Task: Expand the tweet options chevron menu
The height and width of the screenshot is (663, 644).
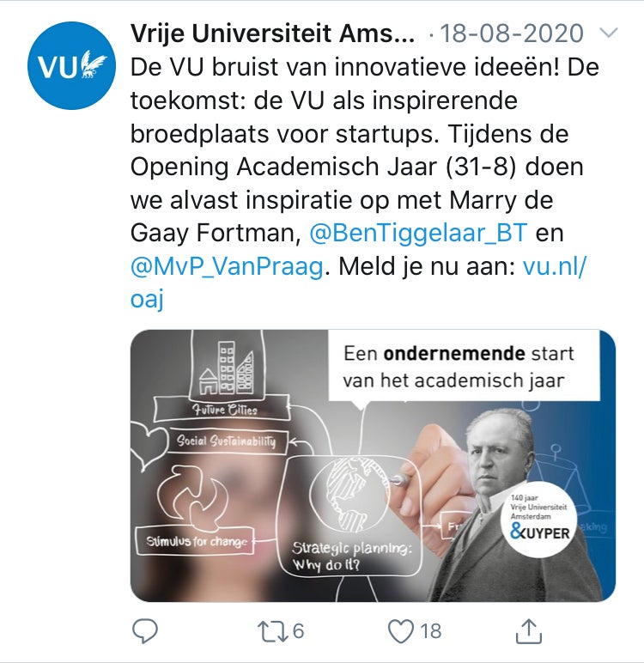Action: (609, 33)
